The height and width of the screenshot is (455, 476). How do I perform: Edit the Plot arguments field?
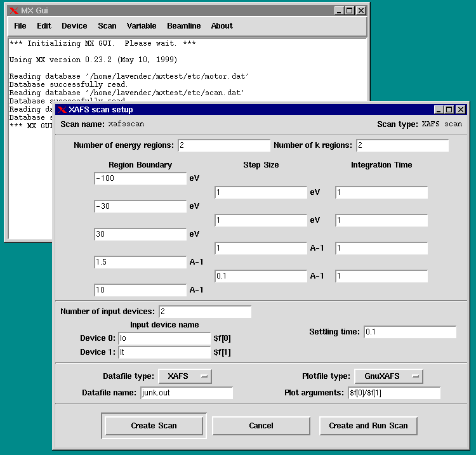tap(393, 393)
